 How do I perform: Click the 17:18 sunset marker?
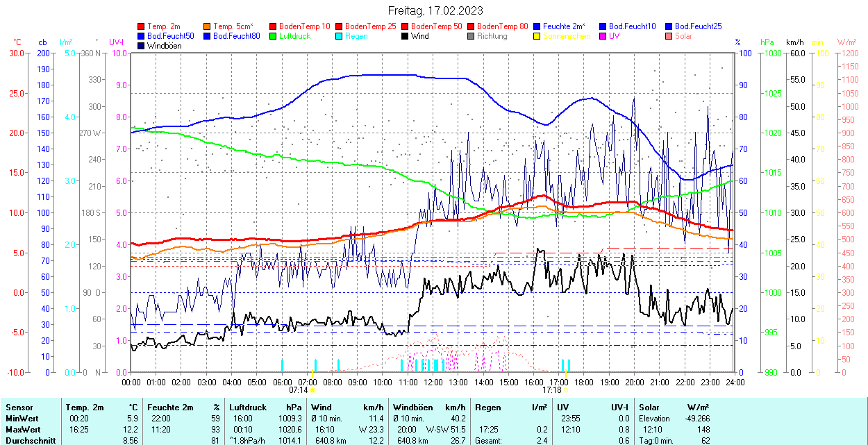(x=552, y=390)
